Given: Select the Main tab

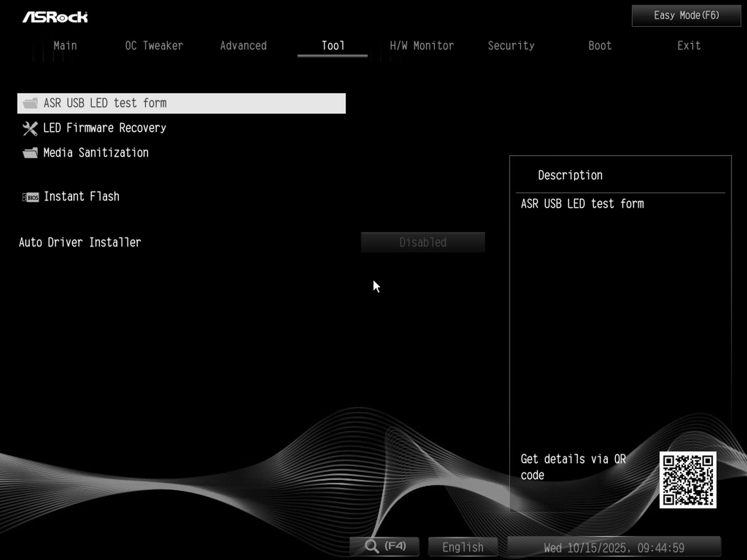Looking at the screenshot, I should (65, 45).
